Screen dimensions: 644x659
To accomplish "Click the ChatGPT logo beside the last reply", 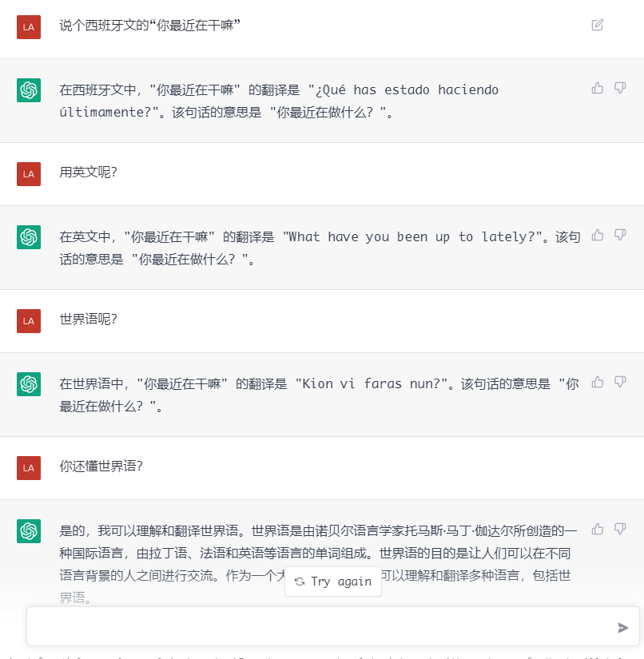I will coord(29,531).
